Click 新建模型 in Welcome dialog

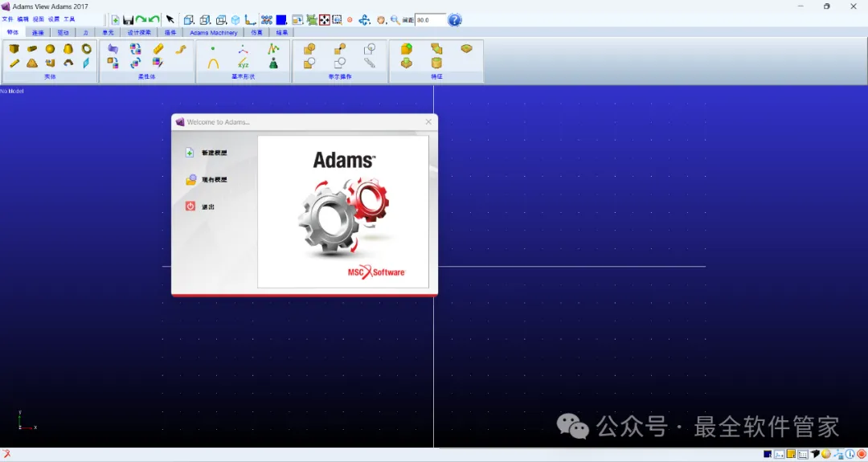tap(215, 153)
